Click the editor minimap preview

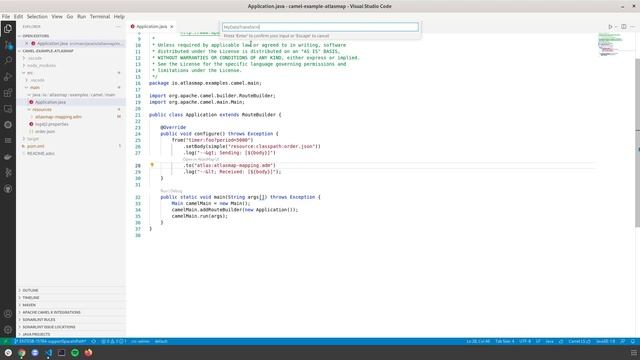pyautogui.click(x=611, y=44)
